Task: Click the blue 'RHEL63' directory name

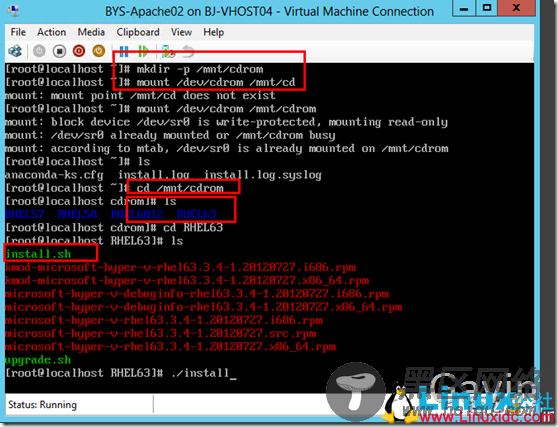Action: click(196, 214)
